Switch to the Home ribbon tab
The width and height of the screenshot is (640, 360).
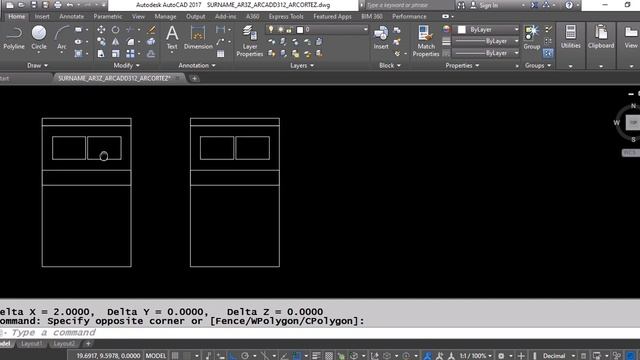(x=17, y=16)
